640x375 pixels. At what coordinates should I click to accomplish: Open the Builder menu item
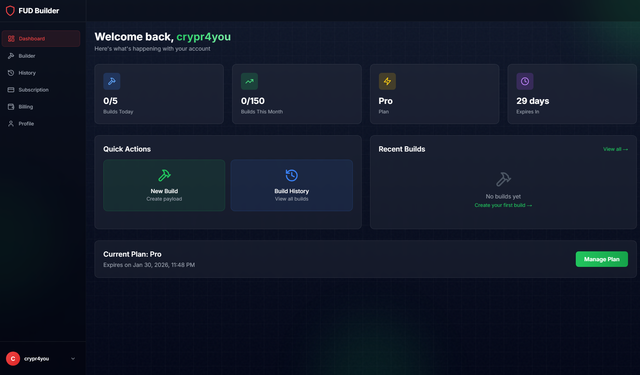(x=41, y=56)
